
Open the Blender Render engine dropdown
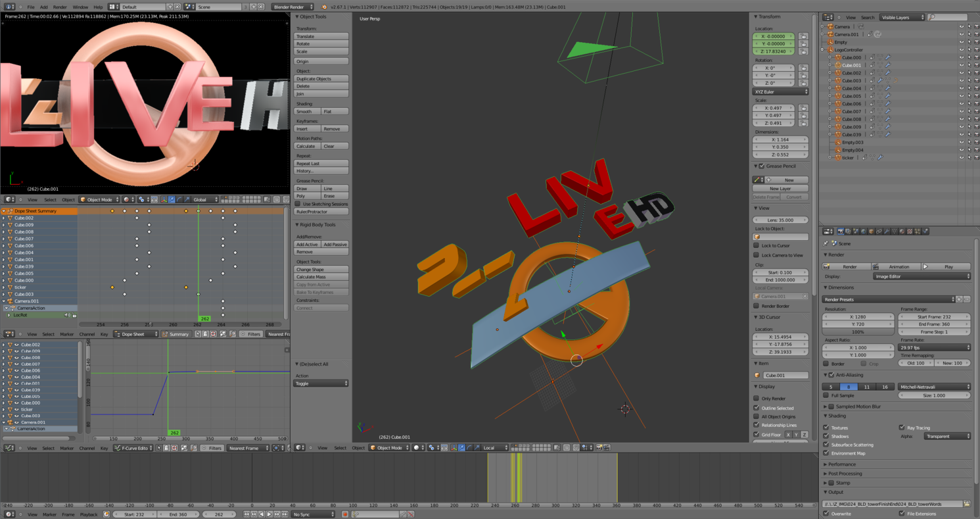[292, 7]
